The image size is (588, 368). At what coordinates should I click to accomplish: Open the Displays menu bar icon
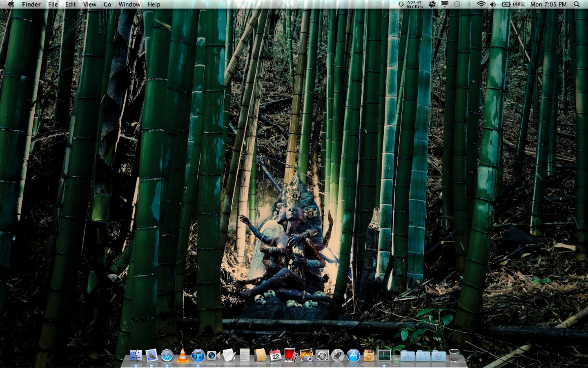click(445, 4)
